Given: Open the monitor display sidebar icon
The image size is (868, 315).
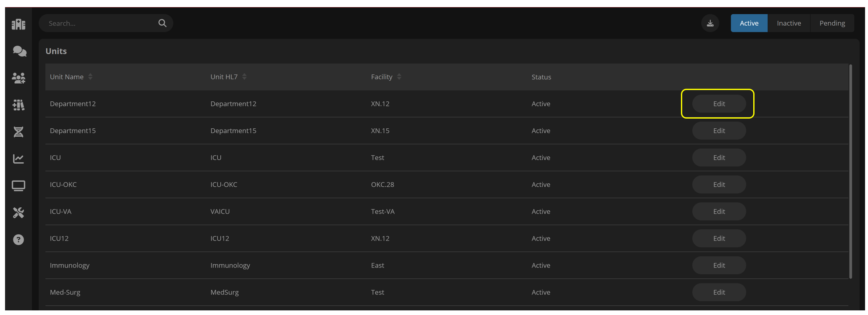Looking at the screenshot, I should tap(18, 185).
